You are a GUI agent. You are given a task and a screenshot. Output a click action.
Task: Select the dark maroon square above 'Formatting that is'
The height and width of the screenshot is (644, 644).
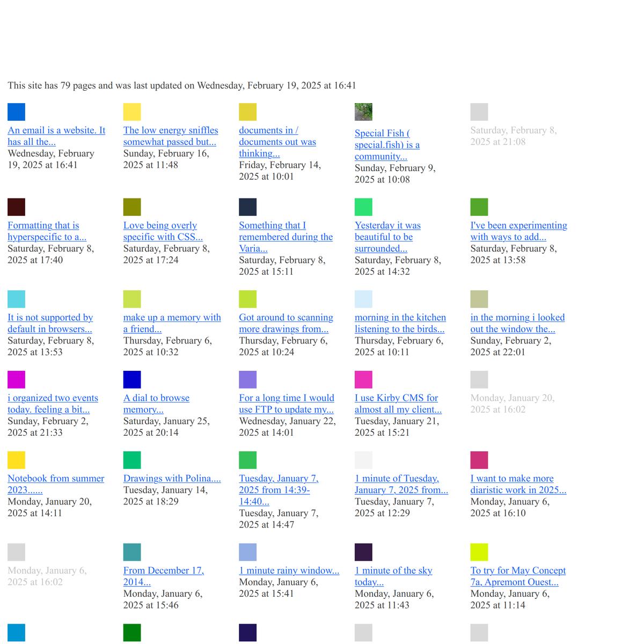click(x=16, y=207)
